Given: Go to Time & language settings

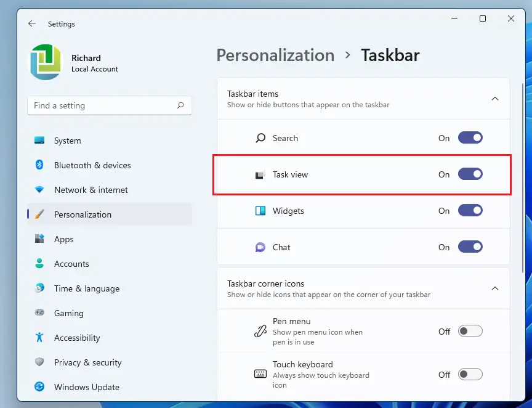Looking at the screenshot, I should coord(110,288).
